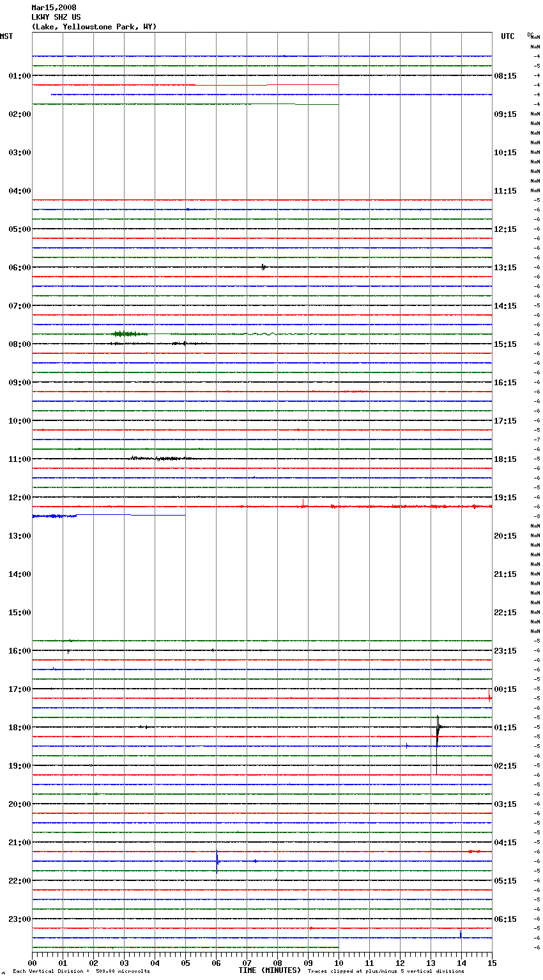Viewport: 543px width, 980px height.
Task: Click the TIME (MINUTES) axis title
Action: coord(270,970)
